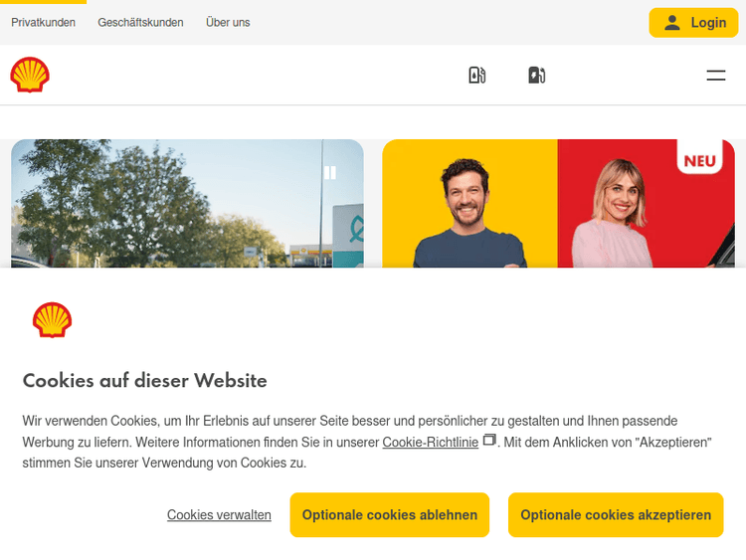Open the Über uns section

[x=228, y=22]
